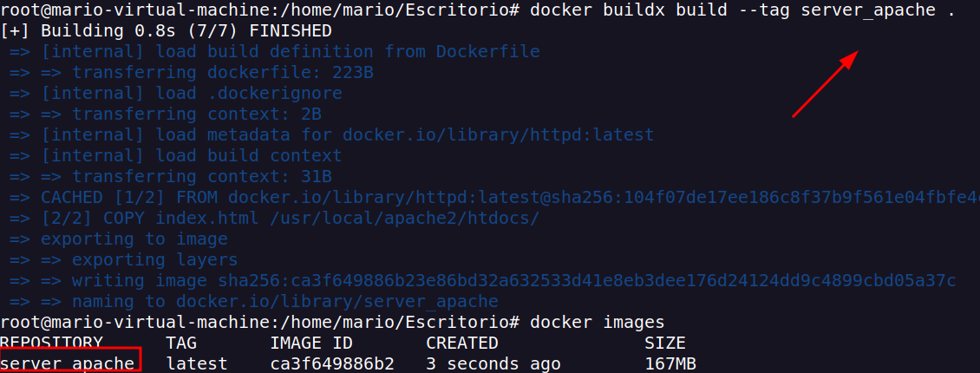Viewport: 980px width, 373px height.
Task: Select the 'writing image sha256' hash line
Action: pyautogui.click(x=483, y=280)
